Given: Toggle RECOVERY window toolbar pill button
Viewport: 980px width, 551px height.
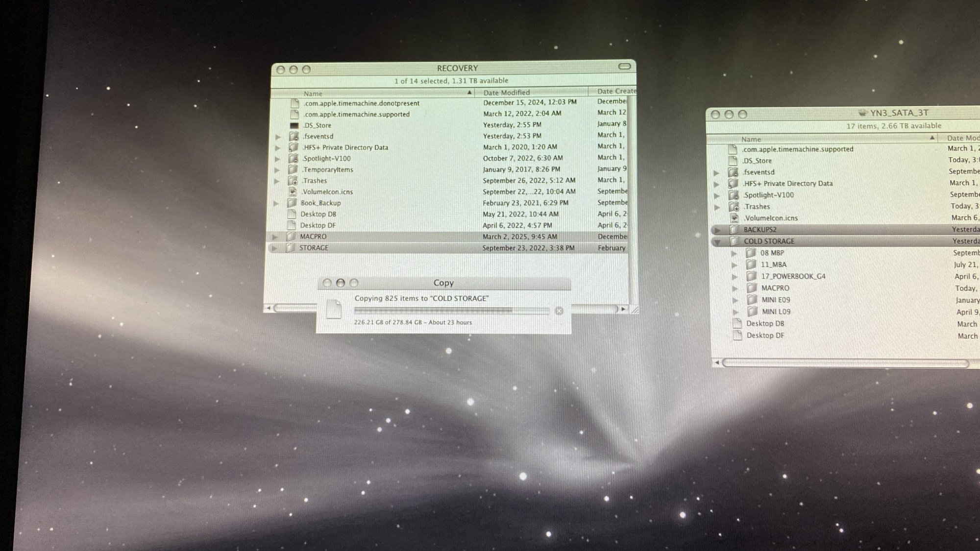Looking at the screenshot, I should (624, 67).
